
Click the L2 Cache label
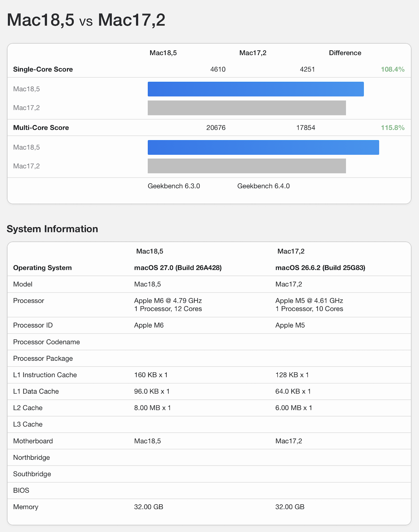point(28,408)
